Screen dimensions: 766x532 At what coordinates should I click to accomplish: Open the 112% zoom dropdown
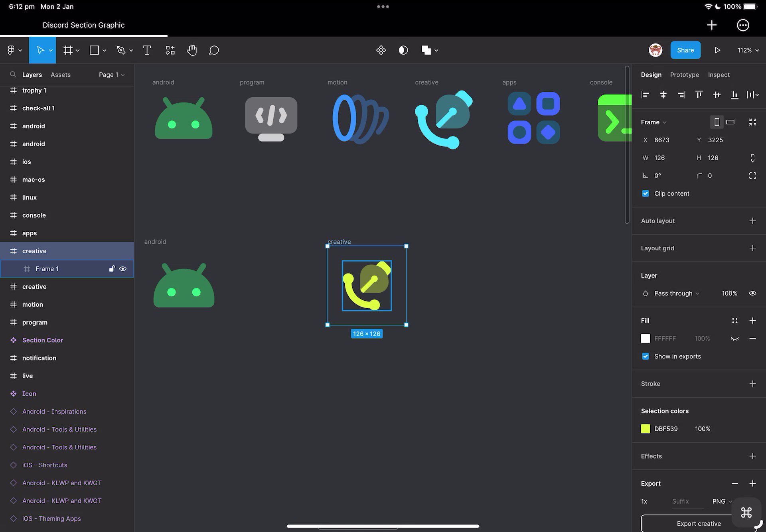748,50
